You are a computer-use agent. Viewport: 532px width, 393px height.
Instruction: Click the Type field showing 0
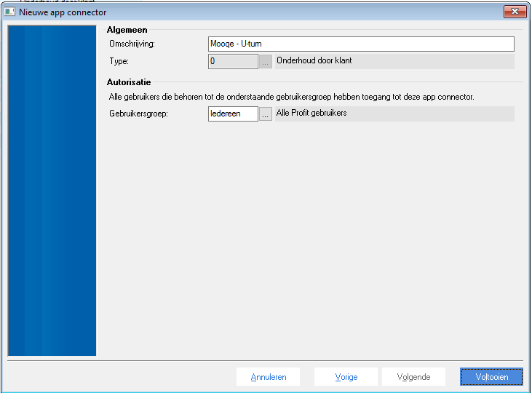coord(233,61)
